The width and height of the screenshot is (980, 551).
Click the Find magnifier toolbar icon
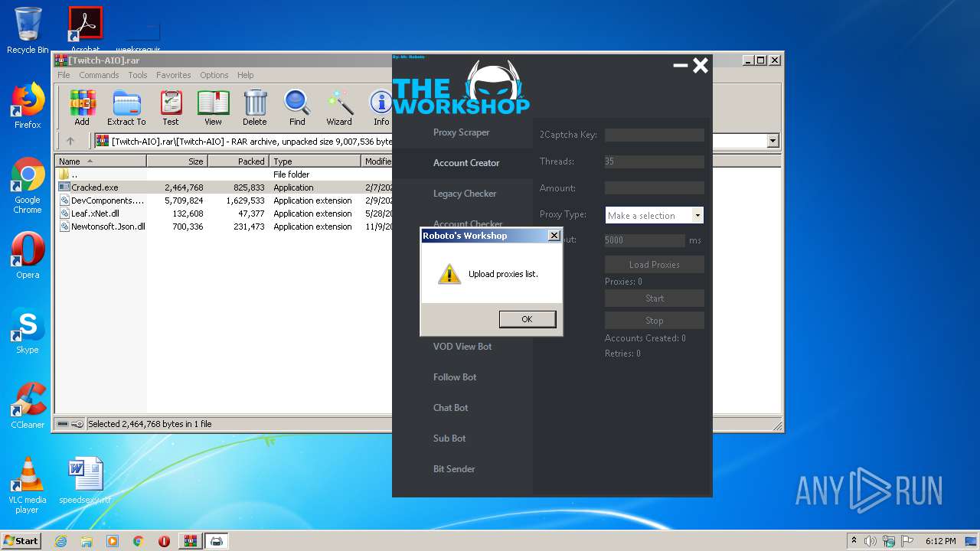(297, 108)
